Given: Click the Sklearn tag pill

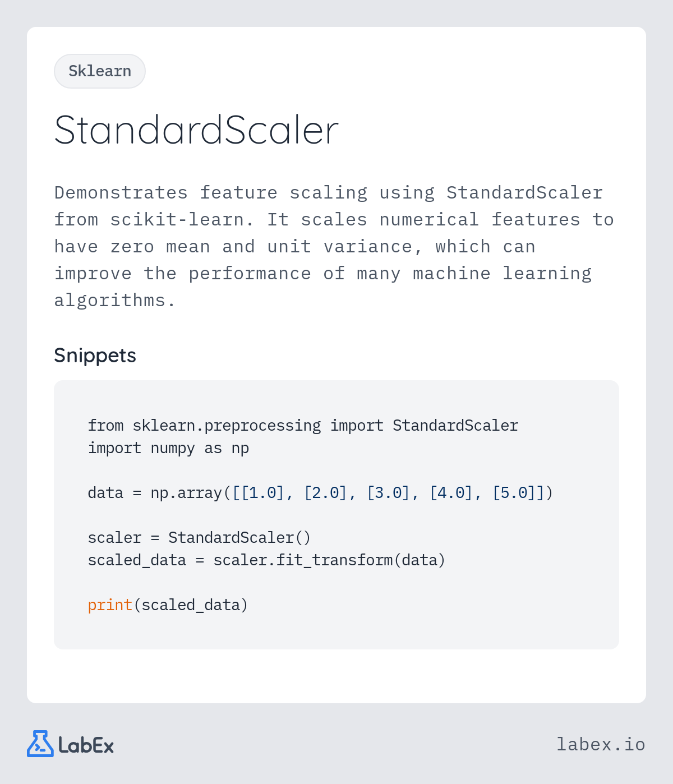Looking at the screenshot, I should 100,71.
